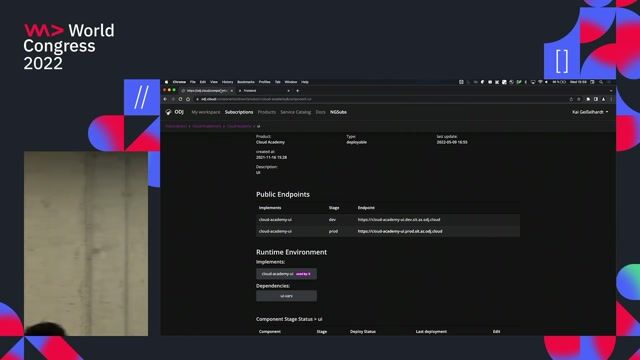Click the last update date value
The image size is (640, 360).
452,142
